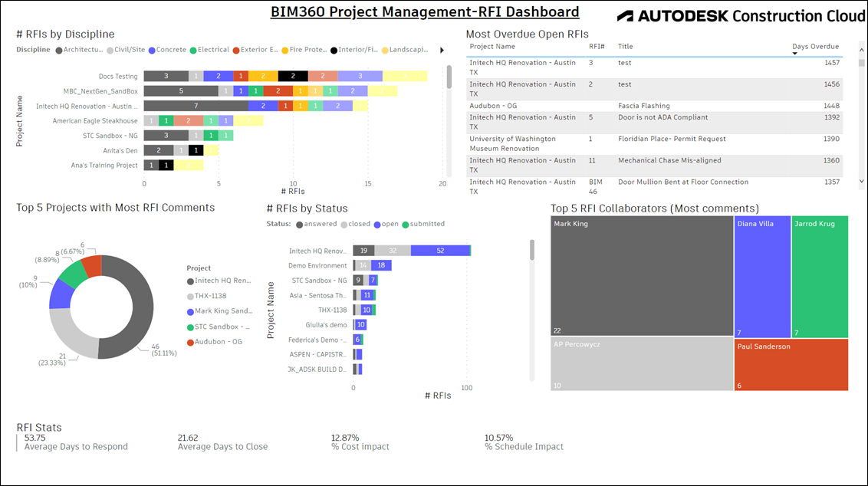Viewport: 868px width, 486px height.
Task: Click the BIM360 Project Management-RFI Dashboard title
Action: point(425,11)
